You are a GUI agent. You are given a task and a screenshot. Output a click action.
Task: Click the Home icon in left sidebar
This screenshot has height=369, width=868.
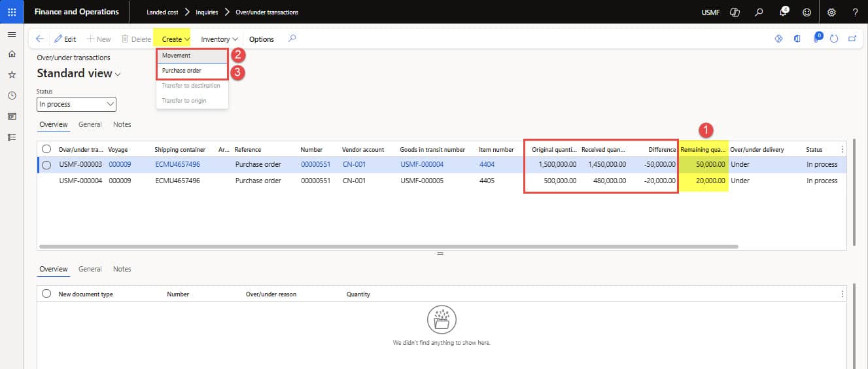(x=12, y=54)
